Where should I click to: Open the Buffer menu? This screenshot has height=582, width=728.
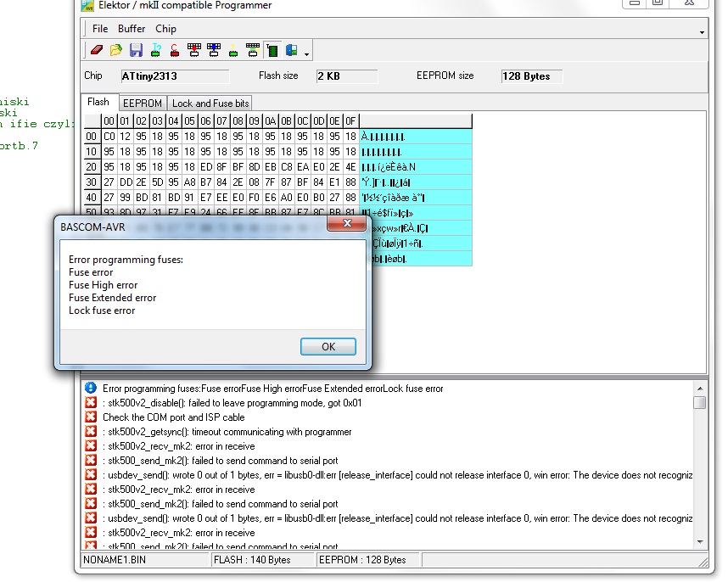[x=132, y=29]
